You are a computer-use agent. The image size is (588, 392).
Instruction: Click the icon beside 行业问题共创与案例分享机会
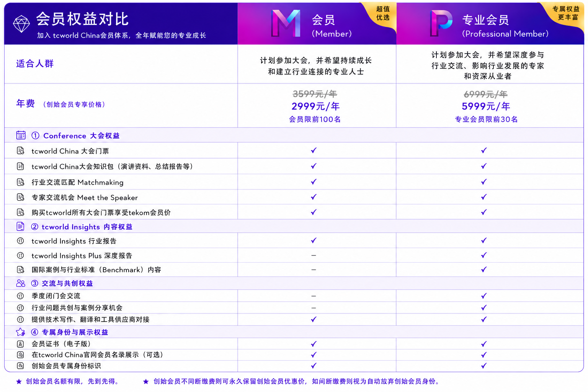coord(21,307)
